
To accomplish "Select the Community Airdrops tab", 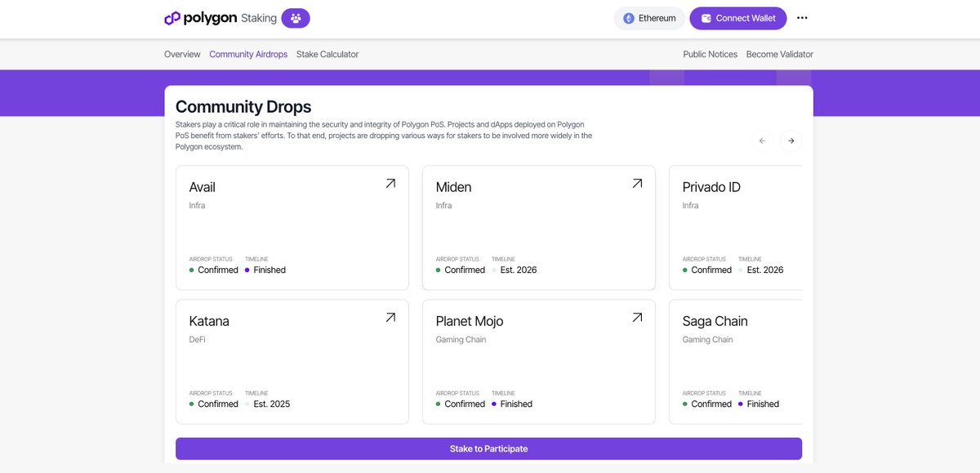I will 248,54.
